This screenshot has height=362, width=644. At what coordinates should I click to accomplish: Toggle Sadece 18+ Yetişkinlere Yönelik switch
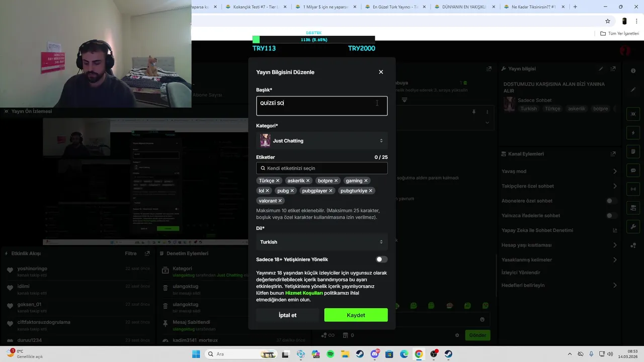click(381, 259)
